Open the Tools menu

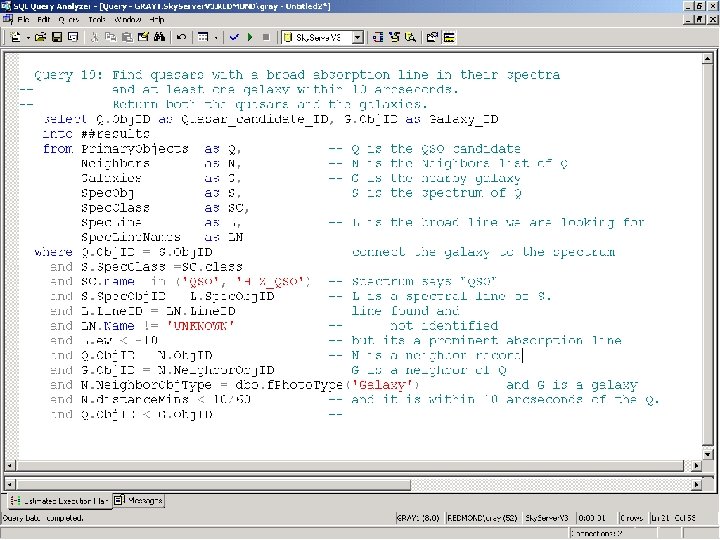pyautogui.click(x=97, y=20)
